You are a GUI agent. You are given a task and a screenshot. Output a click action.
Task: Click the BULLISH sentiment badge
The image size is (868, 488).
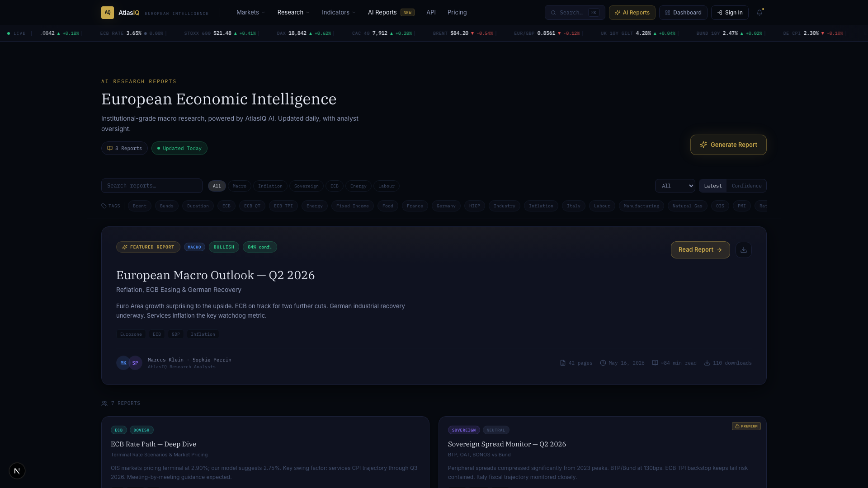[x=224, y=247]
